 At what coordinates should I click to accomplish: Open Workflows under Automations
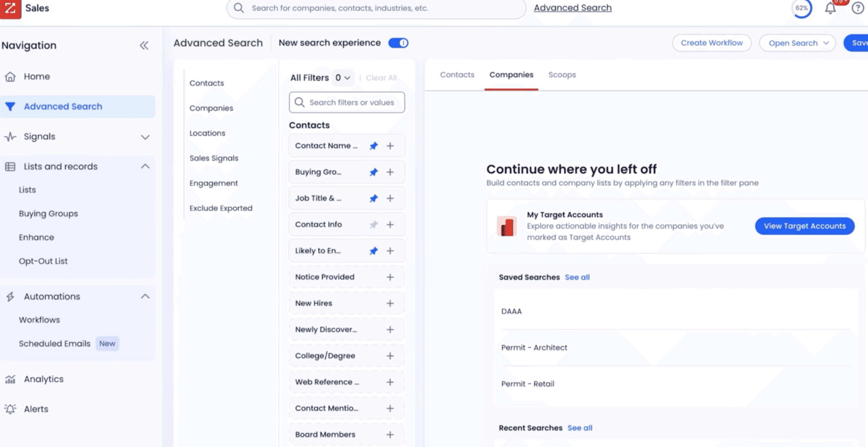pyautogui.click(x=39, y=320)
